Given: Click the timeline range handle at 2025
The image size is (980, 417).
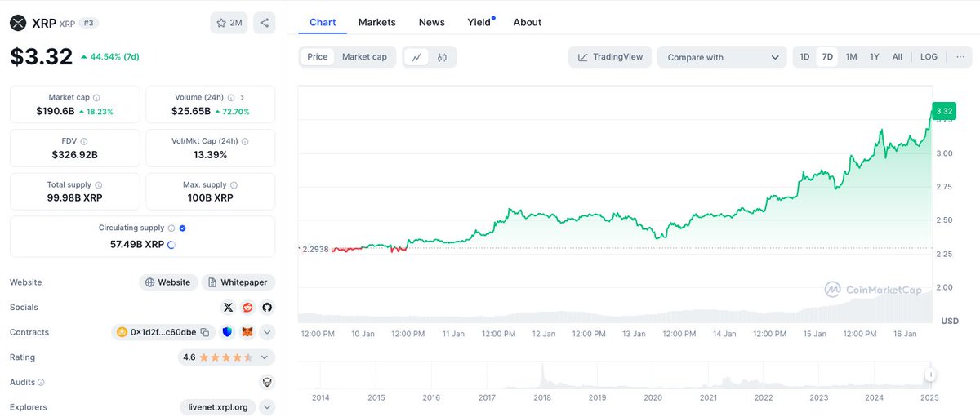Looking at the screenshot, I should click(x=929, y=375).
